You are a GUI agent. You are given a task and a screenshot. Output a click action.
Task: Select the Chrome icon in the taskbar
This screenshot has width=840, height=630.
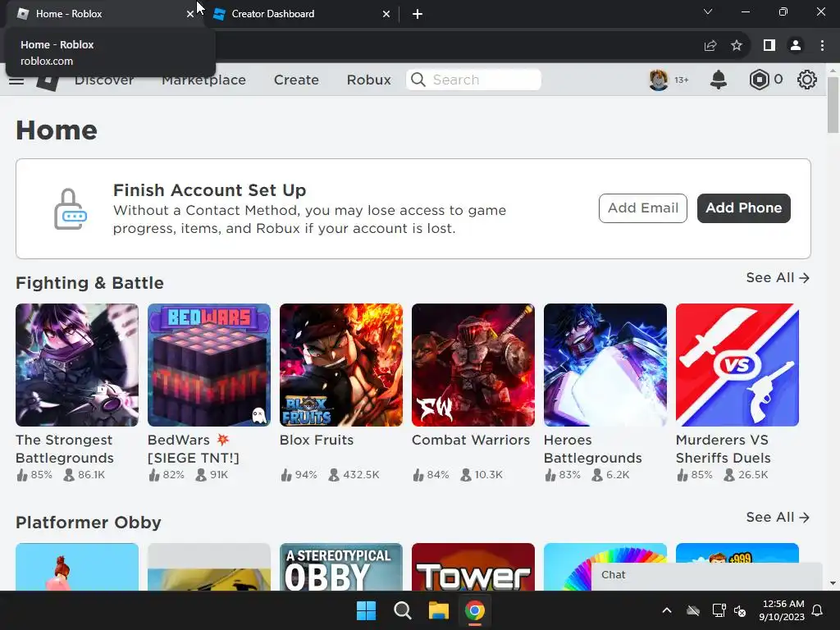[475, 610]
